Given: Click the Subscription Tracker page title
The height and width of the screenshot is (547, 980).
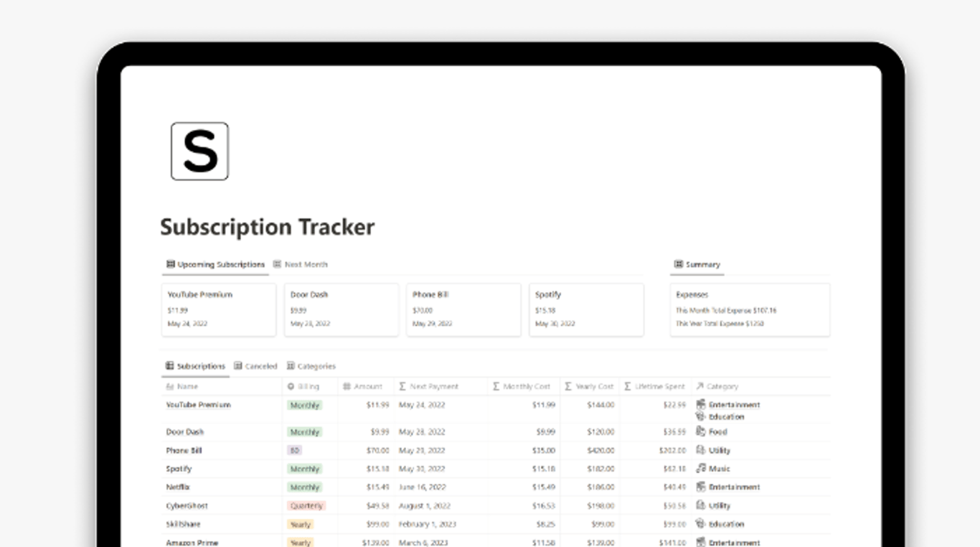Looking at the screenshot, I should [x=267, y=227].
